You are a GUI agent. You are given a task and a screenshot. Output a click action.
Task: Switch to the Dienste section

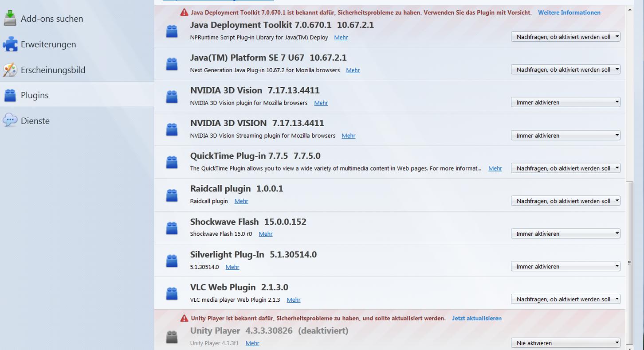[77, 121]
